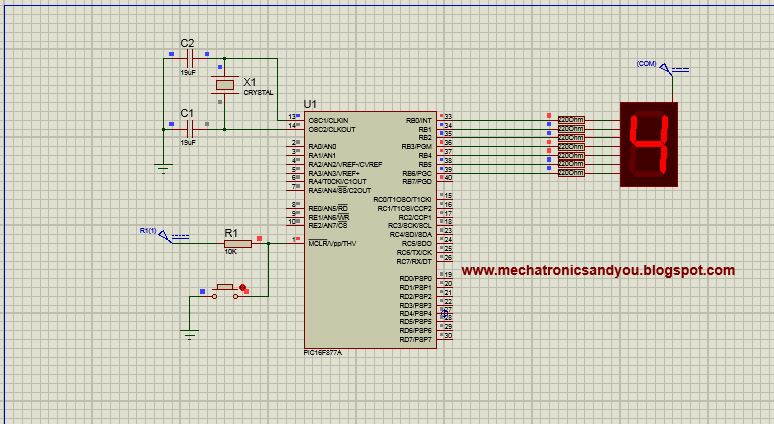Toggle the push button's red actuator dot
This screenshot has height=424, width=774.
coord(242,287)
